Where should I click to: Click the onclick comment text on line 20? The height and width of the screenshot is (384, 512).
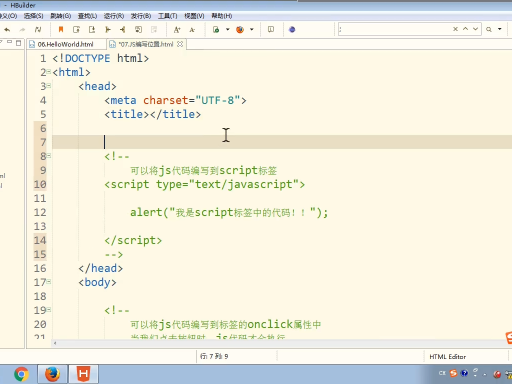pyautogui.click(x=226, y=324)
